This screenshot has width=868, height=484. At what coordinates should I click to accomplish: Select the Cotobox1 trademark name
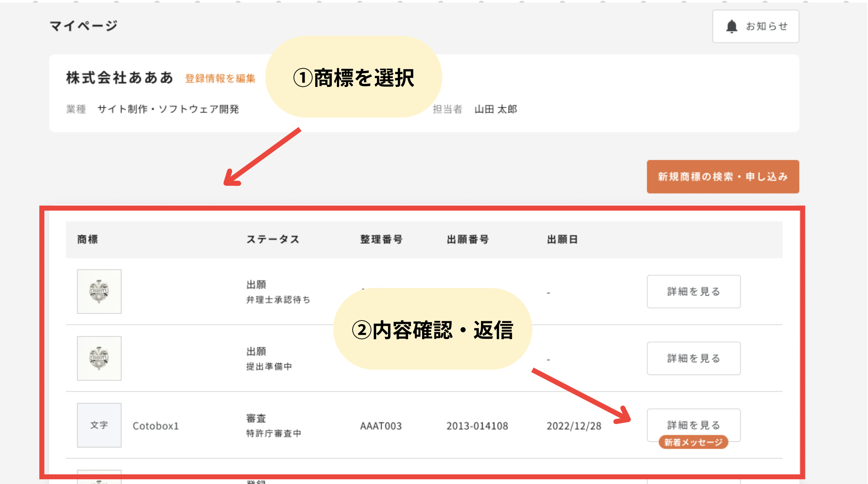[x=155, y=426]
